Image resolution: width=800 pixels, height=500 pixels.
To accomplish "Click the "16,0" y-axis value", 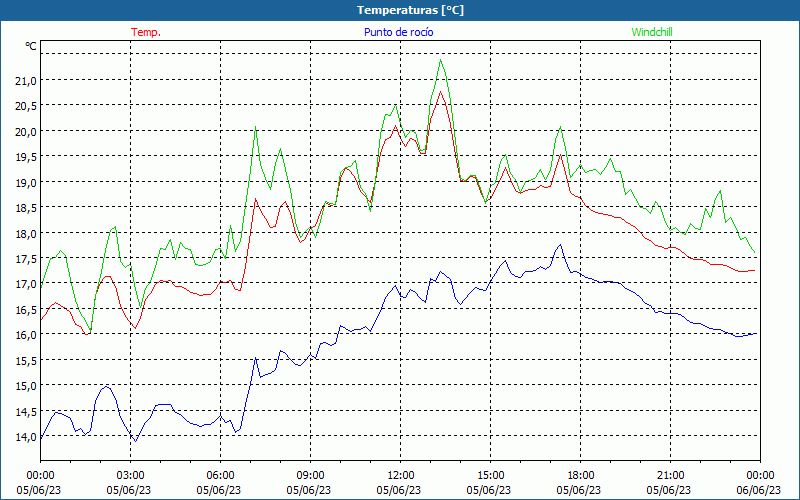I will (23, 335).
